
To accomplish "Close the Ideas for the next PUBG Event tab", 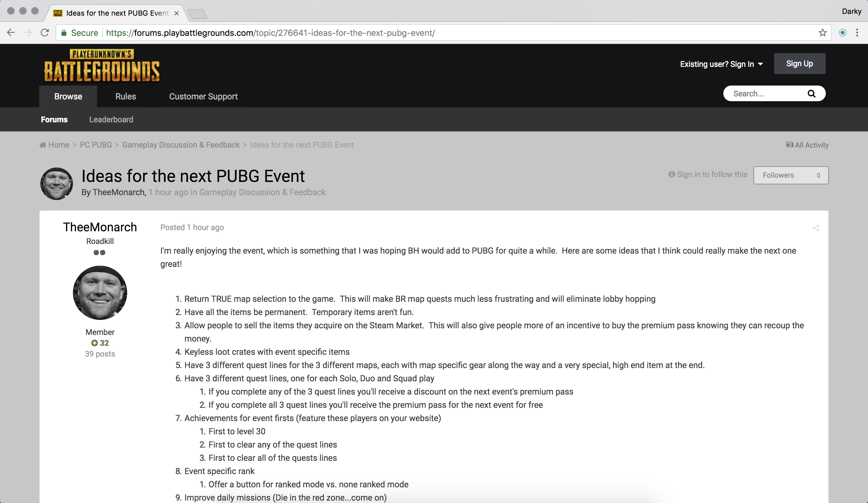I will [x=176, y=13].
